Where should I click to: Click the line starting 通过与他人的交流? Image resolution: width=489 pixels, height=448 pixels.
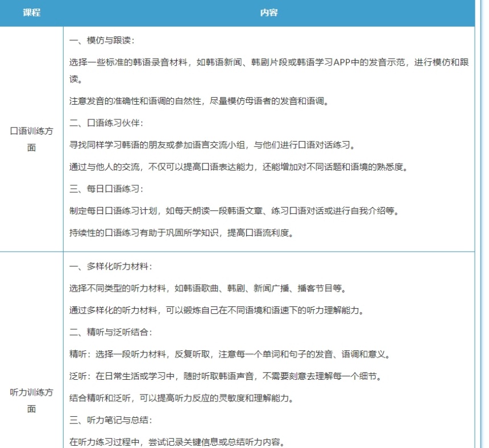pos(239,167)
